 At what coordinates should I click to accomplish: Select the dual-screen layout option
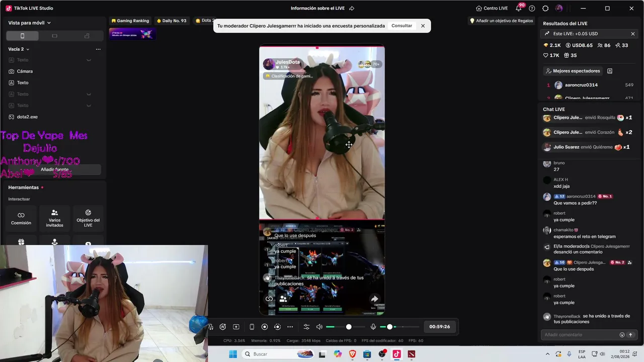pos(87,36)
